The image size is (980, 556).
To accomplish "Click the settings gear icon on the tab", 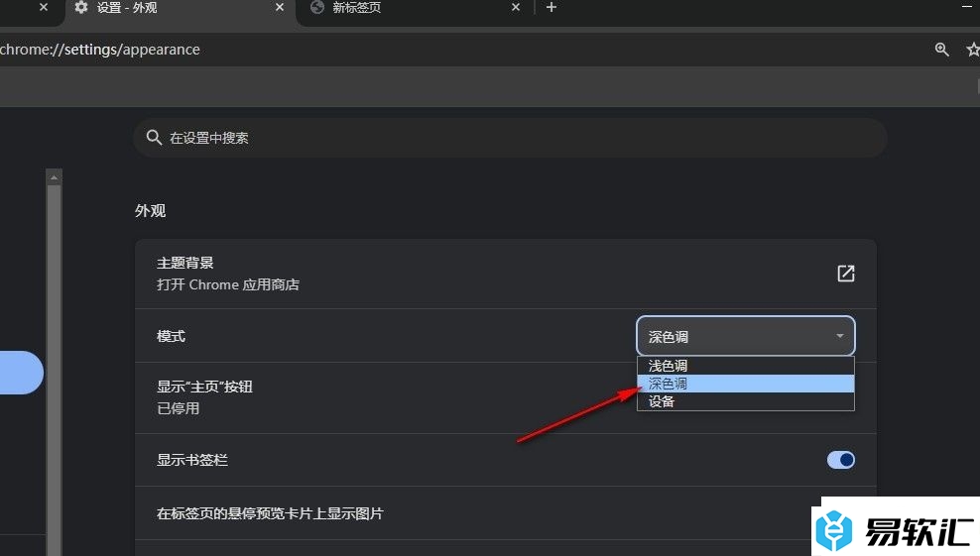I will [x=81, y=8].
